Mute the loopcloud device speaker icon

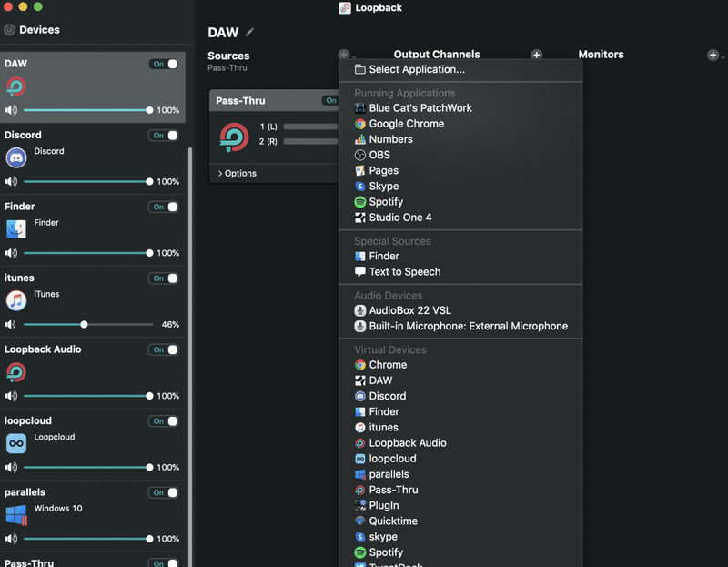(11, 467)
